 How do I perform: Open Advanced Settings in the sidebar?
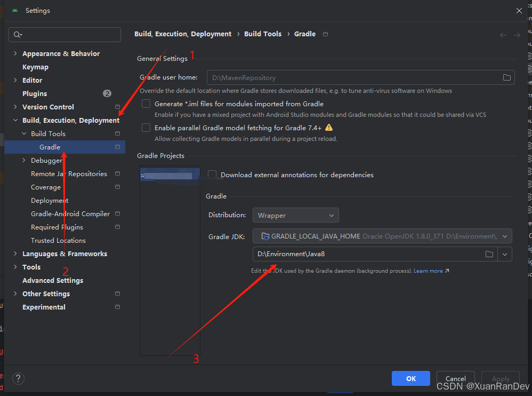coord(53,281)
